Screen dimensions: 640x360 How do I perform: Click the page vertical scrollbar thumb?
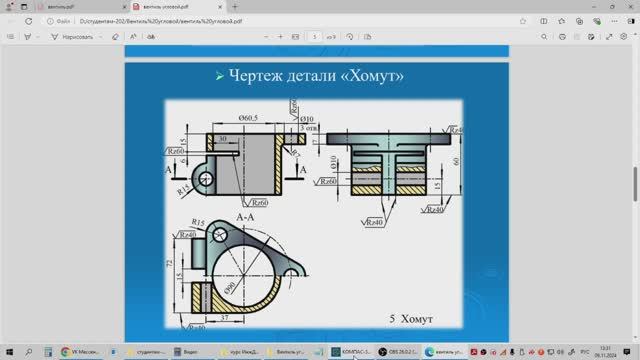click(x=635, y=184)
